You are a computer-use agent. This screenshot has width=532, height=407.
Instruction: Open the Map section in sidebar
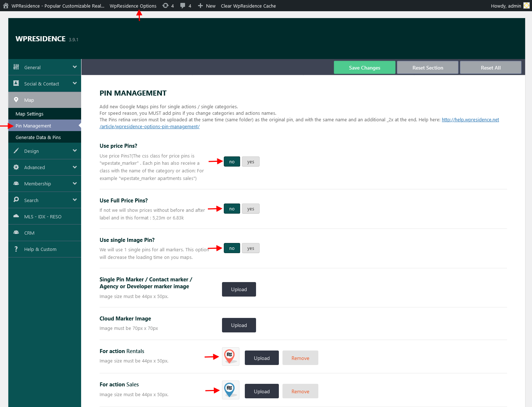pos(45,100)
